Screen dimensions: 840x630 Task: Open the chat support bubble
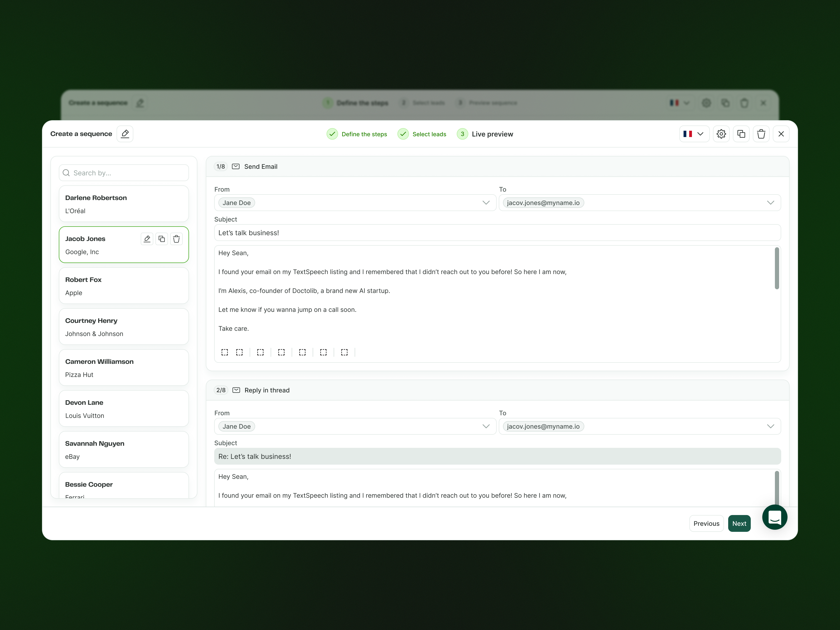pyautogui.click(x=775, y=517)
